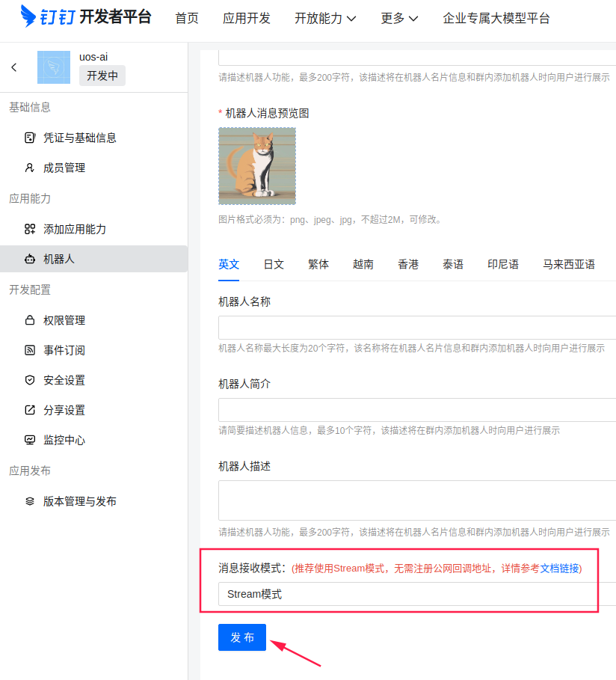Screen dimensions: 616x680
Task: Click the blue 发布 button
Action: coord(242,637)
